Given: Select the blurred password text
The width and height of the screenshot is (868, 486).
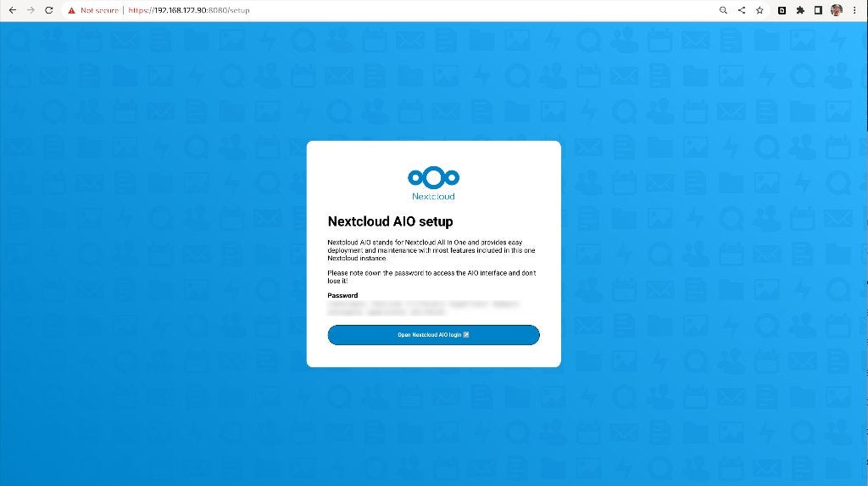Looking at the screenshot, I should (x=424, y=308).
